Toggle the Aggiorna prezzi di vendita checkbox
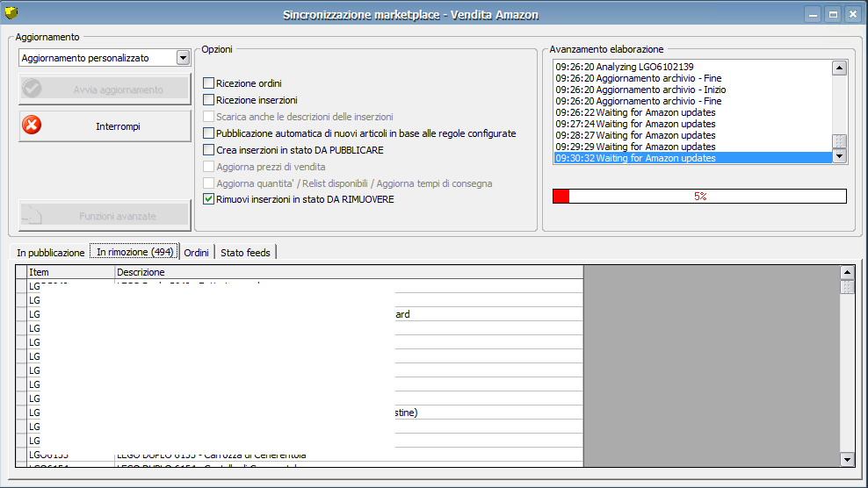The image size is (868, 488). pyautogui.click(x=209, y=167)
